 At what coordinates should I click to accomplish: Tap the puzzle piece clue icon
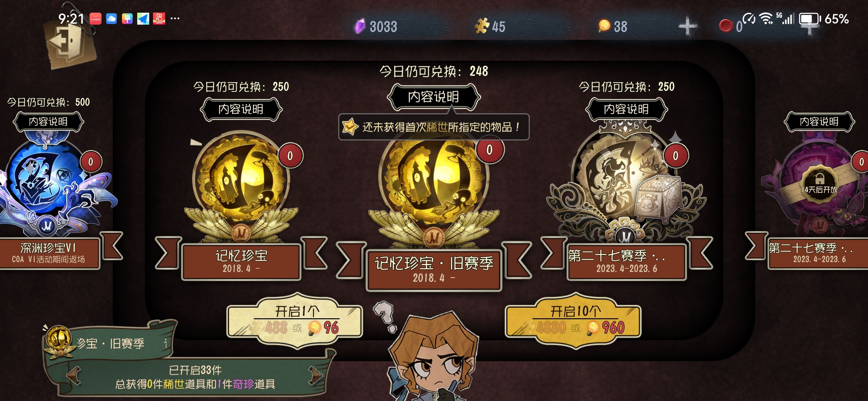[481, 26]
